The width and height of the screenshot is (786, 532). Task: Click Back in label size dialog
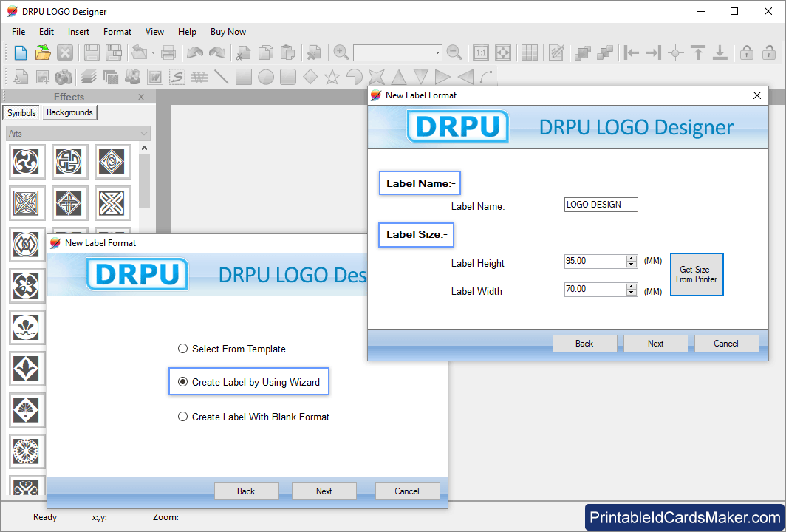point(584,344)
